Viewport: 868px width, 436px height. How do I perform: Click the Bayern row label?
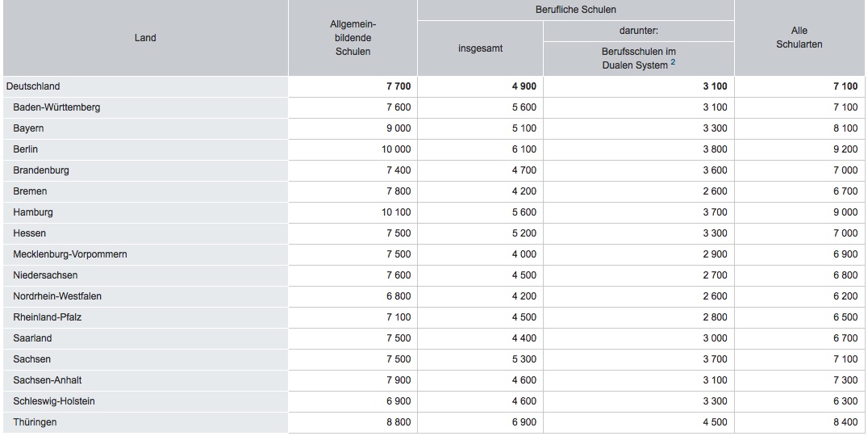pyautogui.click(x=28, y=128)
